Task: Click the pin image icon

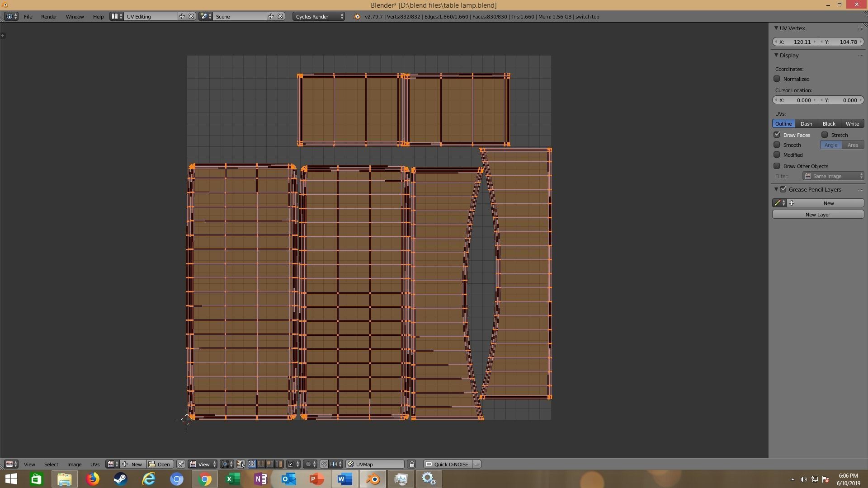Action: [x=180, y=464]
